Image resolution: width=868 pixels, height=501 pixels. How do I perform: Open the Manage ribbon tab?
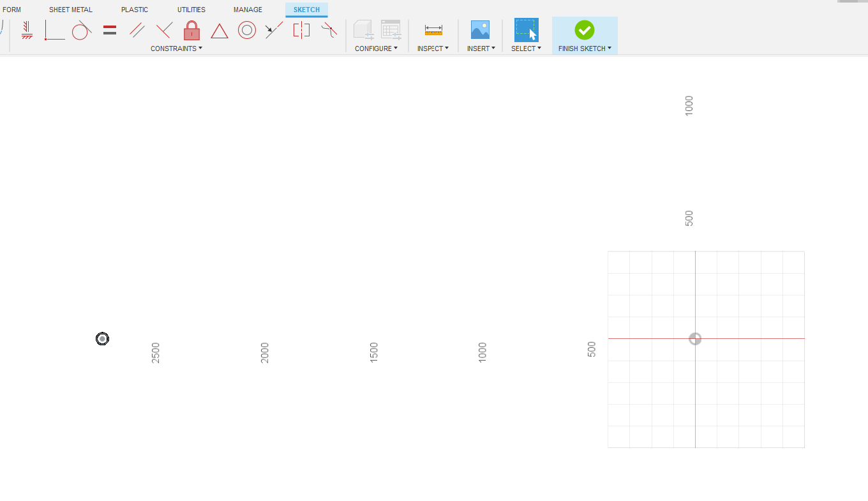247,9
